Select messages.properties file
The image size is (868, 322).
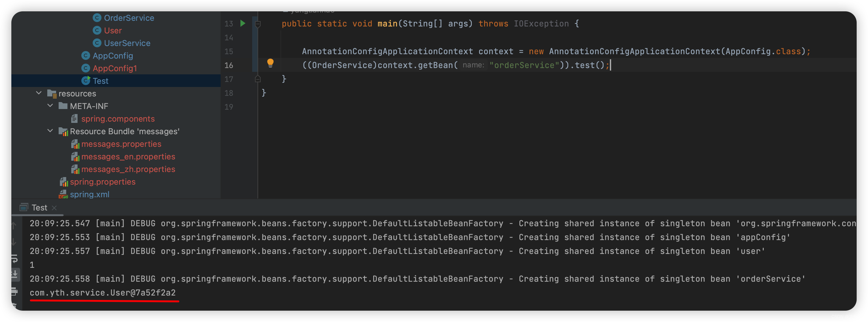click(x=121, y=144)
